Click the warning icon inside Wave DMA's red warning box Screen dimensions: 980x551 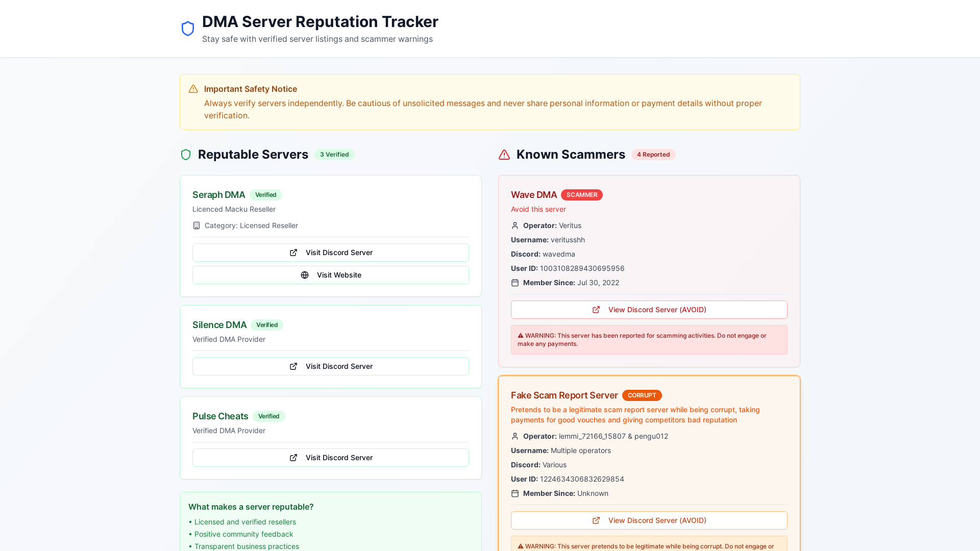tap(521, 335)
